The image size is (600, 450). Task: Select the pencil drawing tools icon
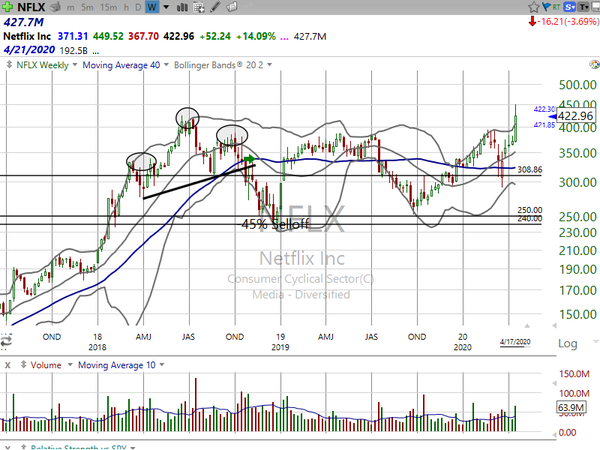[215, 7]
